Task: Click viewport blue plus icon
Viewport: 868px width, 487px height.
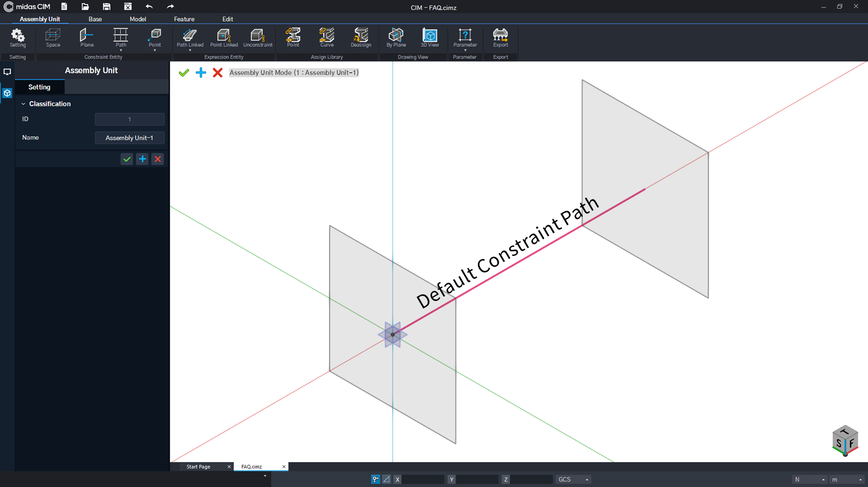Action: pos(201,72)
